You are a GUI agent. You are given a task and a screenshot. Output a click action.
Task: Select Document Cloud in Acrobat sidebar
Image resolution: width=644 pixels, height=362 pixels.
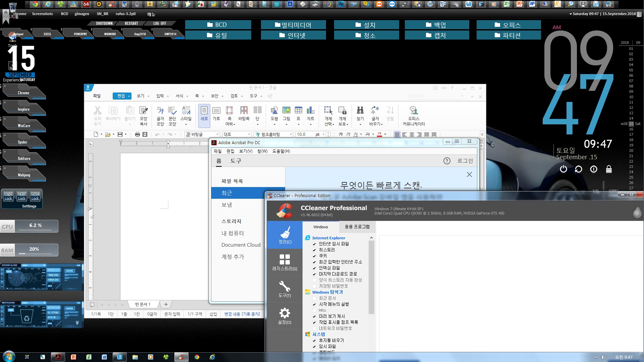pos(241,245)
